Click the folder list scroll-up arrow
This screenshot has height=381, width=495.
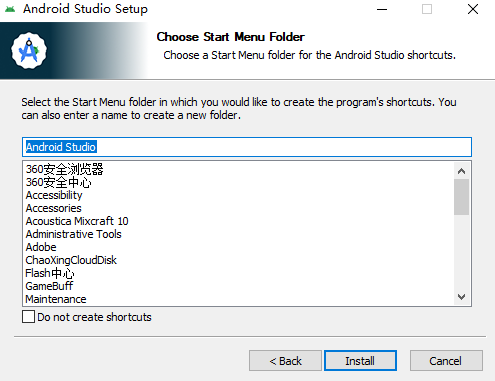pos(461,171)
